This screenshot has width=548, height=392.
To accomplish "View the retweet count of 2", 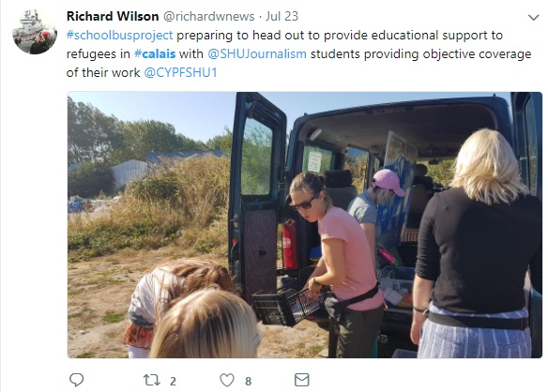I will coord(173,381).
